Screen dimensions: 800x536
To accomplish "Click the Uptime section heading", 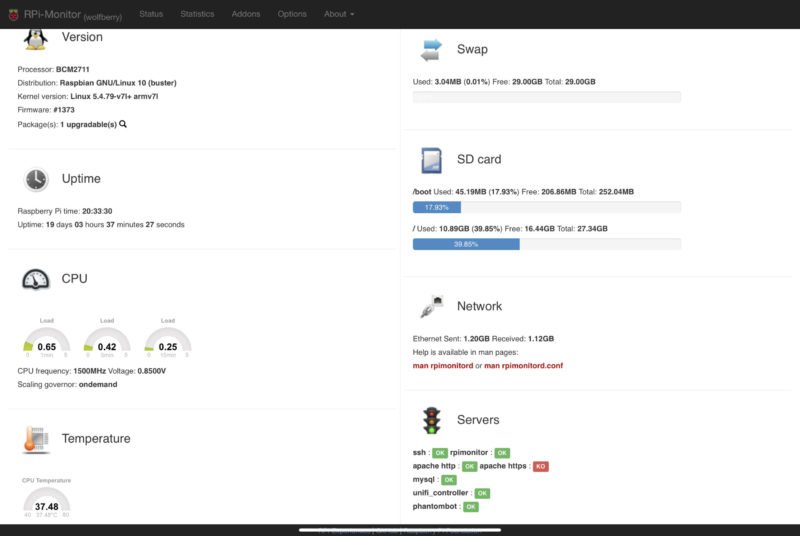I will click(81, 178).
